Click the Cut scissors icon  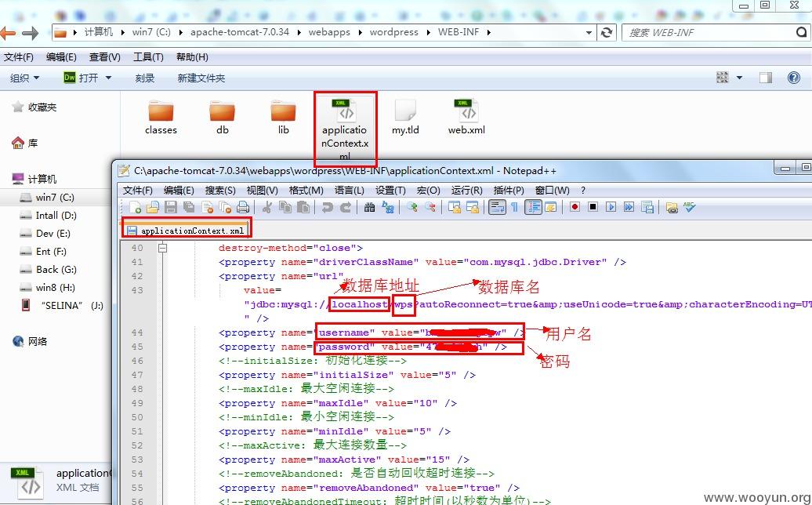pos(266,207)
